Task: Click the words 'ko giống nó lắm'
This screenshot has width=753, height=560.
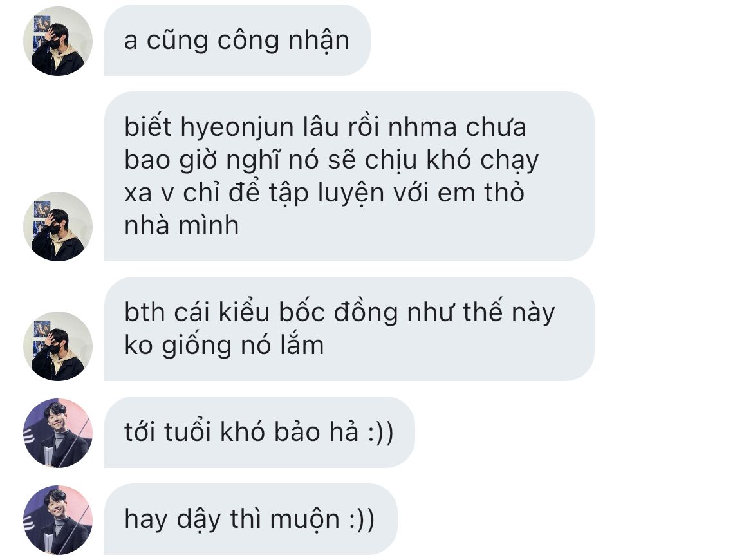Action: tap(224, 345)
